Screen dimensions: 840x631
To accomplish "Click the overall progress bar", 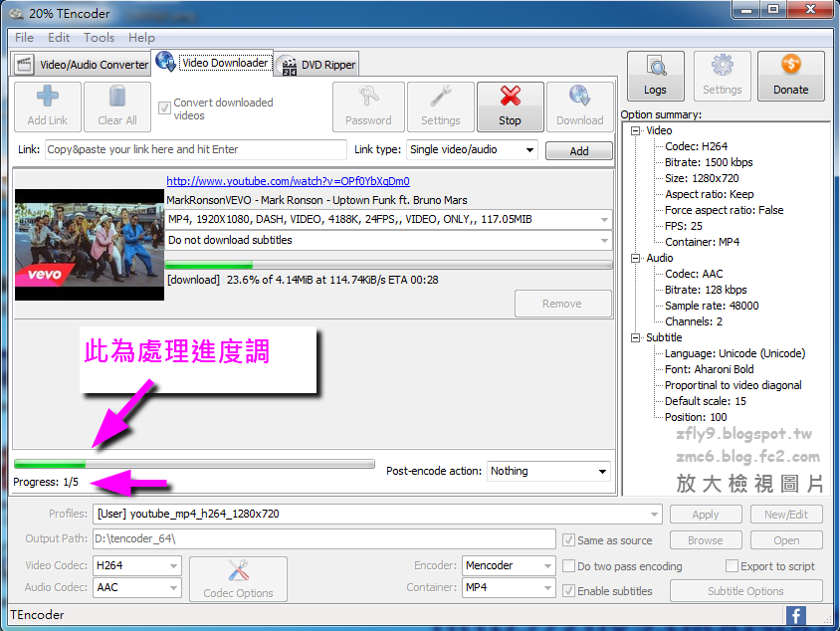I will coord(194,464).
